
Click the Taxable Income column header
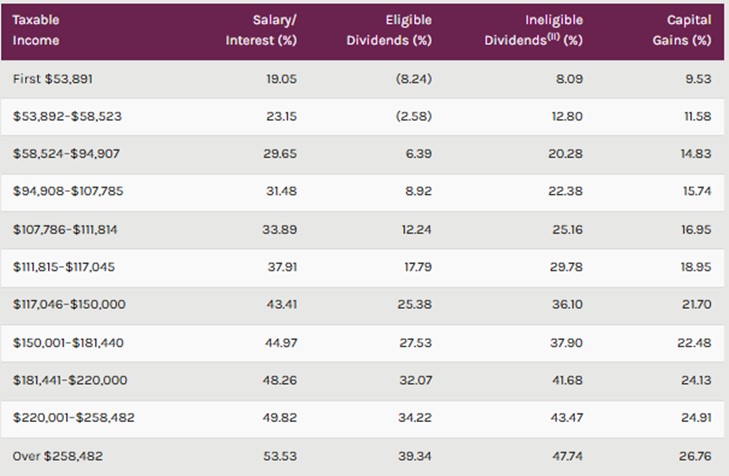36,31
